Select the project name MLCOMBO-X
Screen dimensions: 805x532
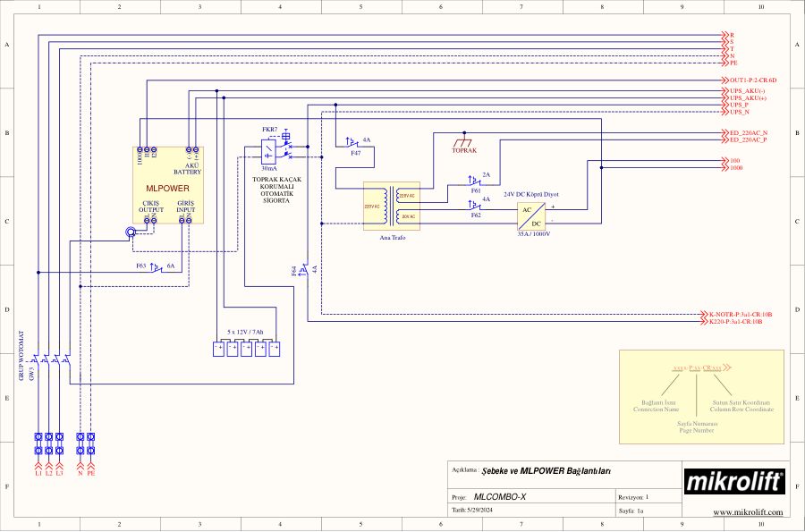point(499,496)
